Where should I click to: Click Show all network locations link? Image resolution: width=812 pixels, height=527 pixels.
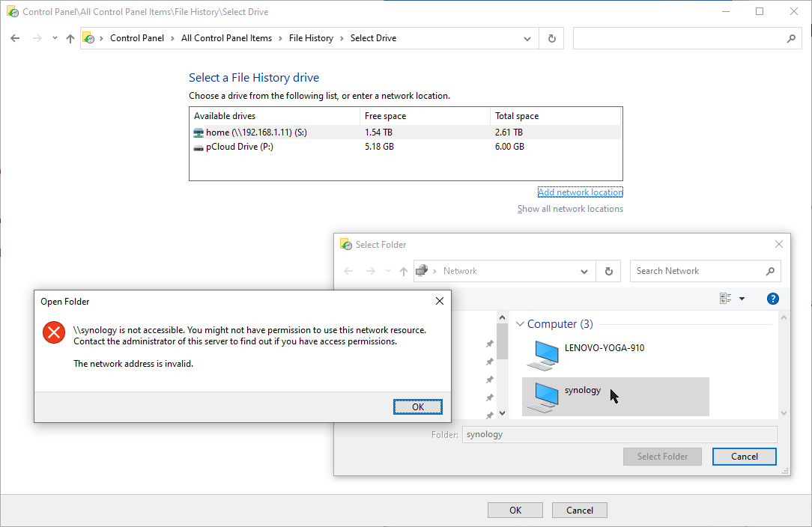tap(570, 209)
